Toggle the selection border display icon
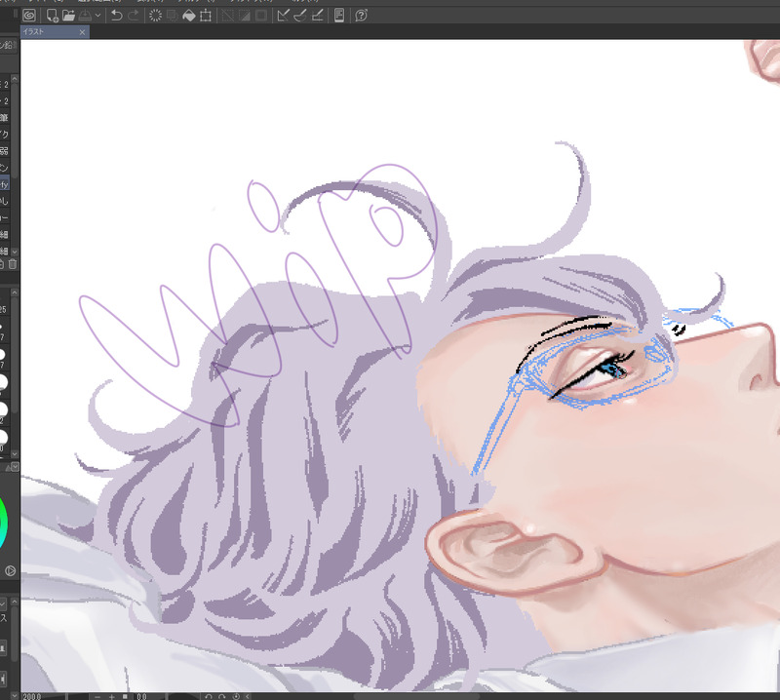 point(261,16)
